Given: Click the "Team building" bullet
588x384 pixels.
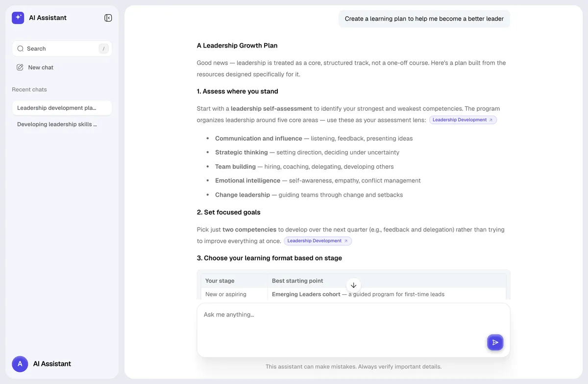Looking at the screenshot, I should (304, 167).
